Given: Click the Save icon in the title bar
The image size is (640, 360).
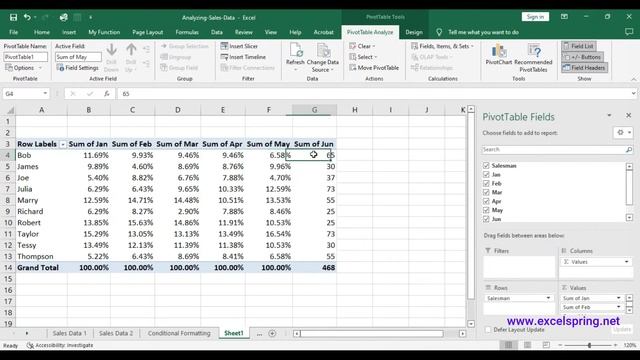Looking at the screenshot, I should [13, 17].
